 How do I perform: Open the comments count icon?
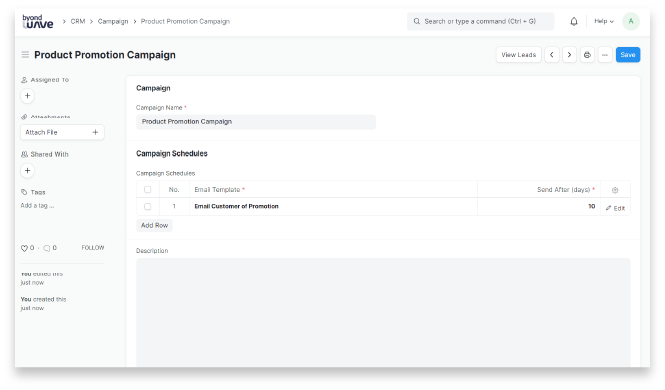pyautogui.click(x=47, y=248)
